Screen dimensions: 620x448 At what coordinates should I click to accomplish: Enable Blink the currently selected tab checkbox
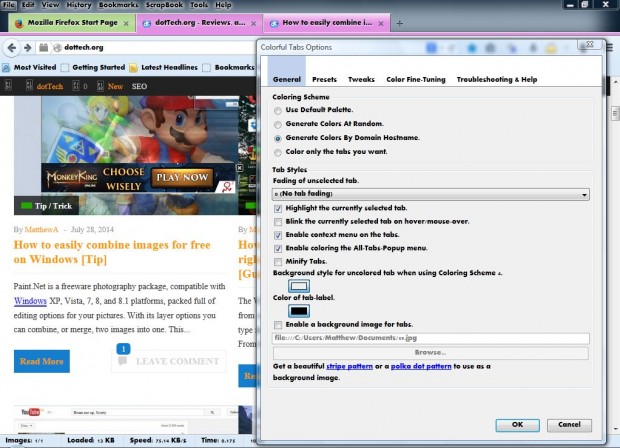click(x=278, y=222)
